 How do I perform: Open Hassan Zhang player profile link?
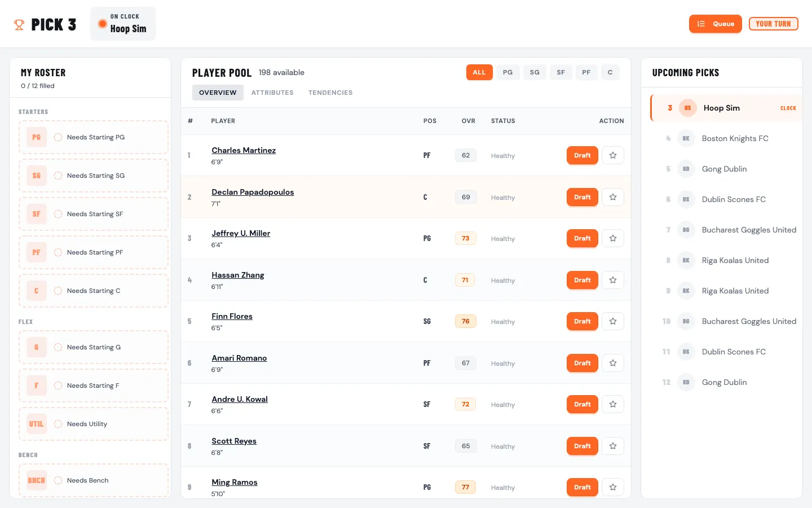click(x=237, y=275)
